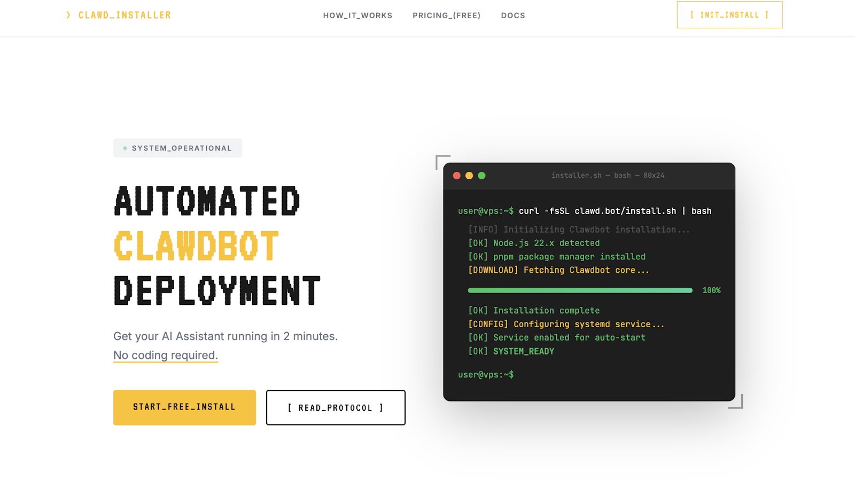Click yellow minimize dot in terminal

pos(469,176)
